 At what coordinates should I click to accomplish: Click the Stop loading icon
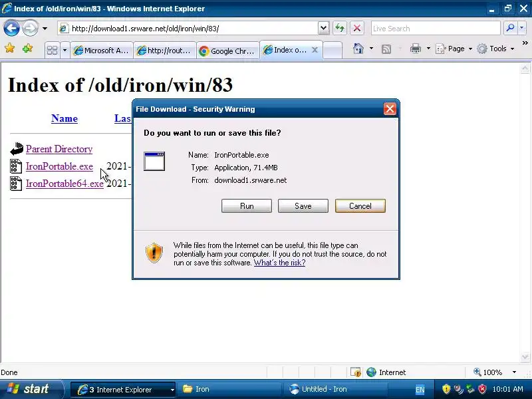click(357, 28)
